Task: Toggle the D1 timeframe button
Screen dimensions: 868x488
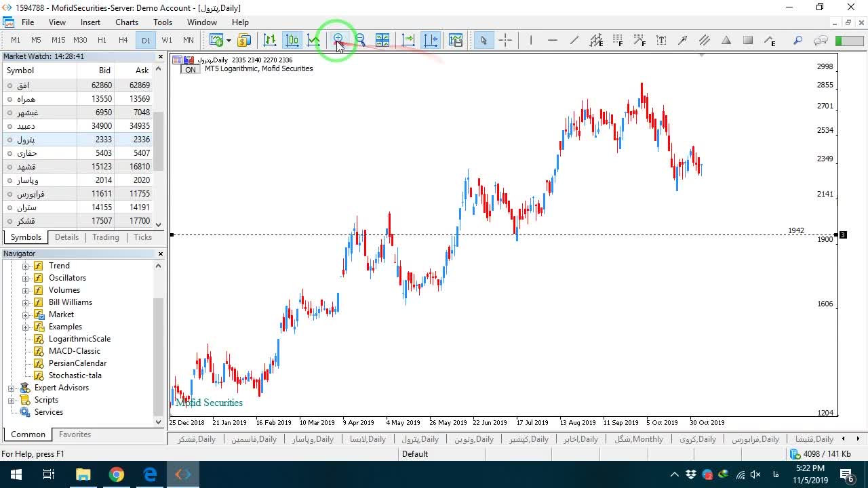Action: click(146, 40)
